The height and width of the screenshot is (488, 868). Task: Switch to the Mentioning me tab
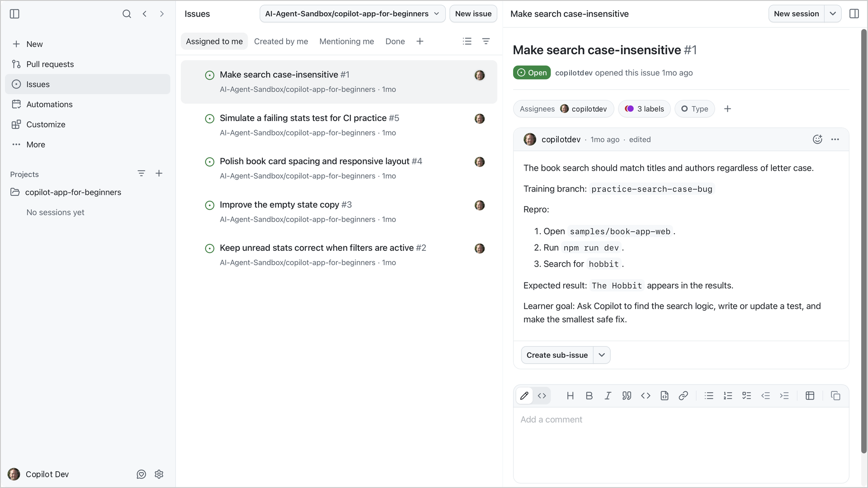347,42
